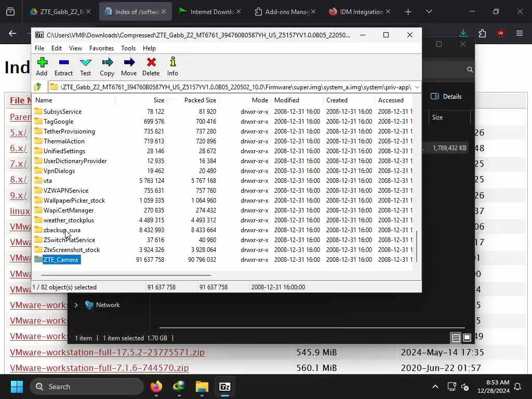Image resolution: width=532 pixels, height=399 pixels.
Task: Open Firefox downloads panel icon
Action: [x=463, y=33]
